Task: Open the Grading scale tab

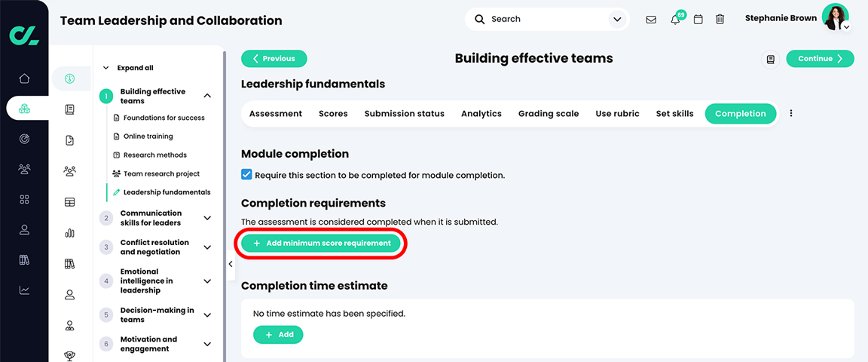Action: click(548, 114)
